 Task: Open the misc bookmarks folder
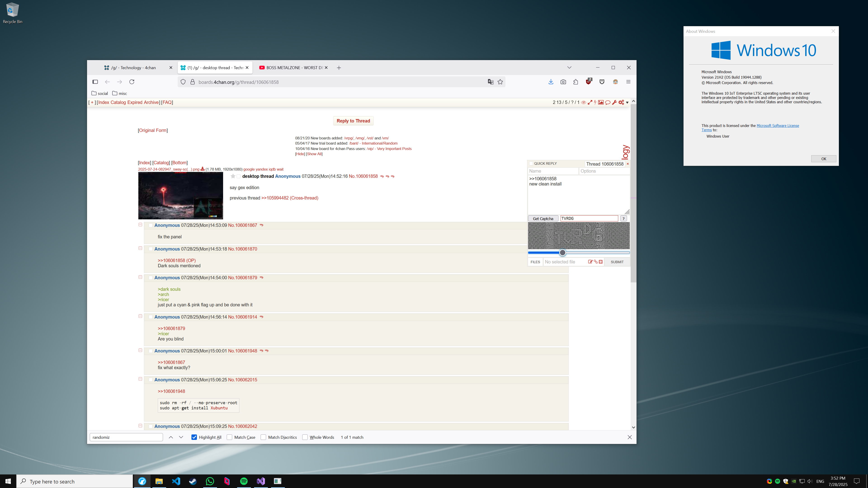[x=120, y=93]
